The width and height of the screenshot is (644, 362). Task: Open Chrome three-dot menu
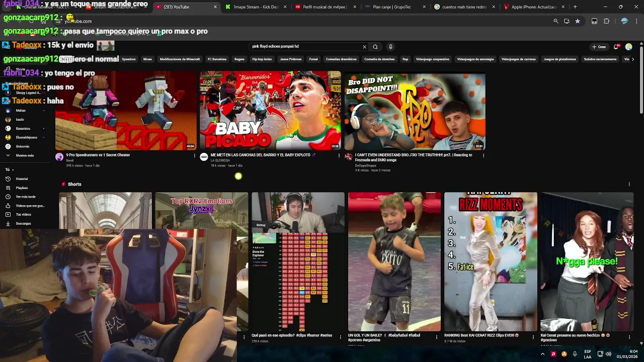point(637,21)
